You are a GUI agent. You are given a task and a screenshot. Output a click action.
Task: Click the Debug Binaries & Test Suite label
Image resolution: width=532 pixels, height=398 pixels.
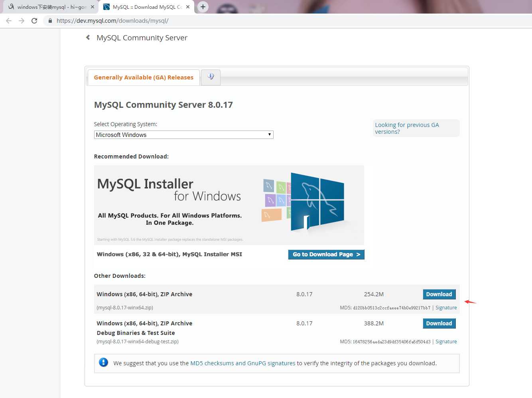point(136,333)
